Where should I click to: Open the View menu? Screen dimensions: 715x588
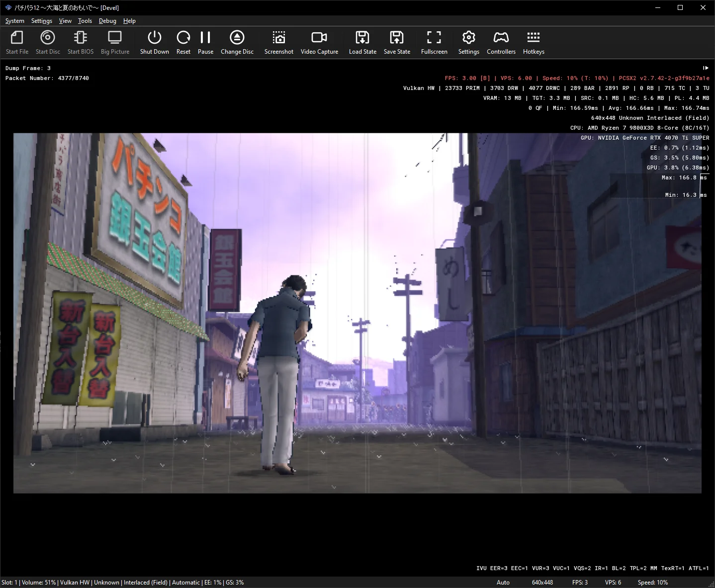coord(65,21)
